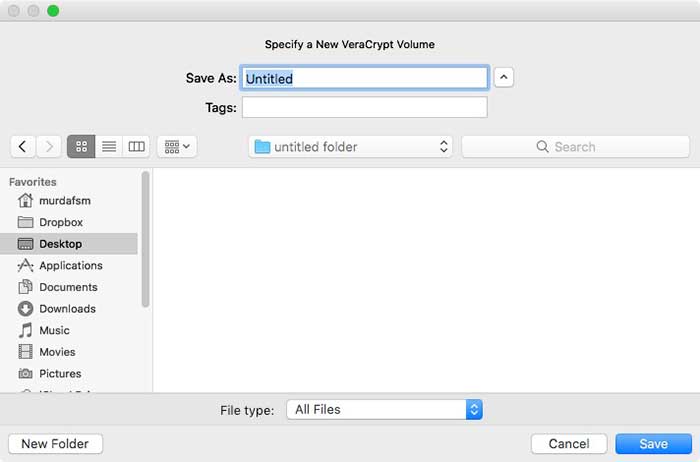Go back to previous folder
700x462 pixels.
22,146
